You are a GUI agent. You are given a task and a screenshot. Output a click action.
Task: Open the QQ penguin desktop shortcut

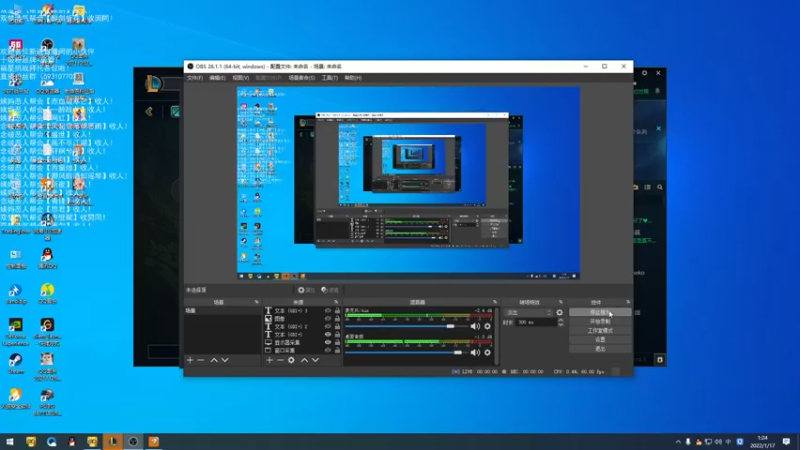(47, 259)
